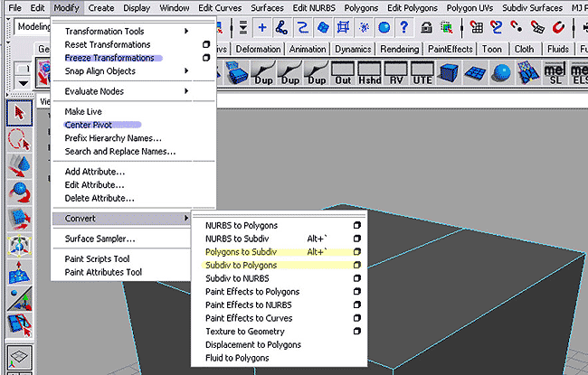This screenshot has height=375, width=588.
Task: Enable snap to view planes icon
Action: click(x=537, y=27)
